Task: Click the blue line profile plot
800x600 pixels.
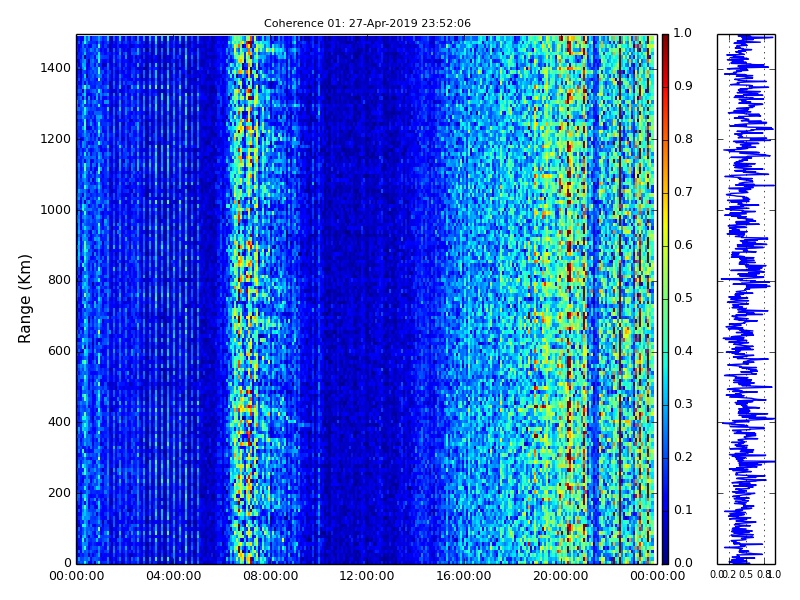Action: coord(746,299)
